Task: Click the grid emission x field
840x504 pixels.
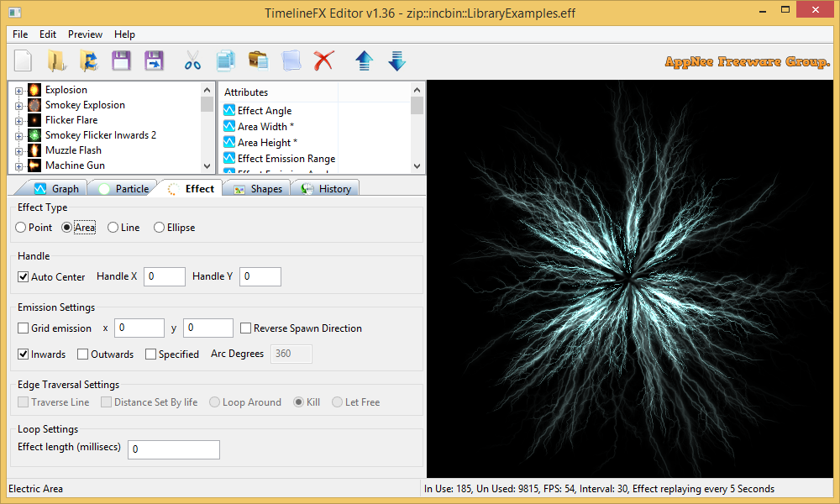Action: pos(139,328)
